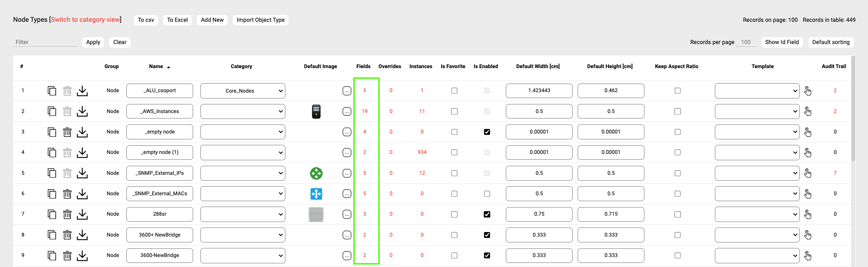Viewport: 868px width, 267px height.
Task: Click the copy icon for _ALU_csoport row
Action: (x=52, y=91)
